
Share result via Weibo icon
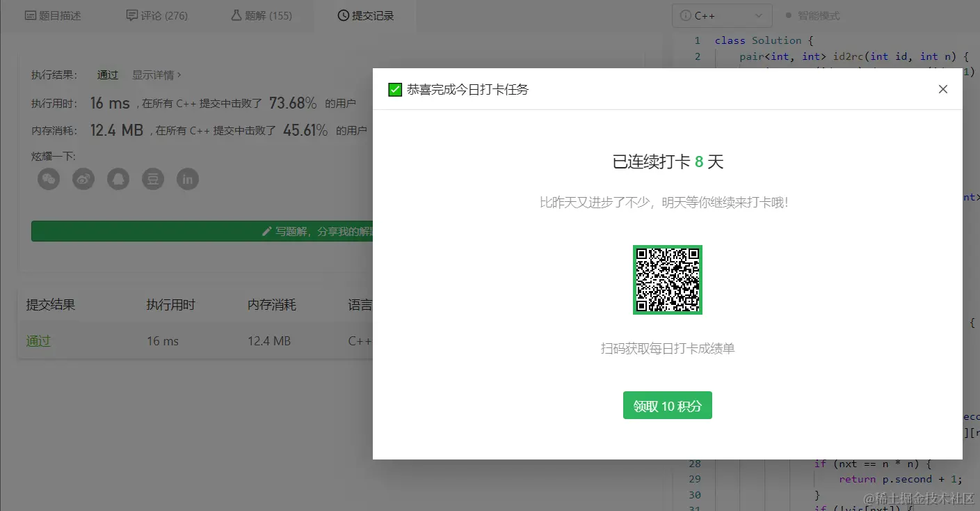(83, 179)
